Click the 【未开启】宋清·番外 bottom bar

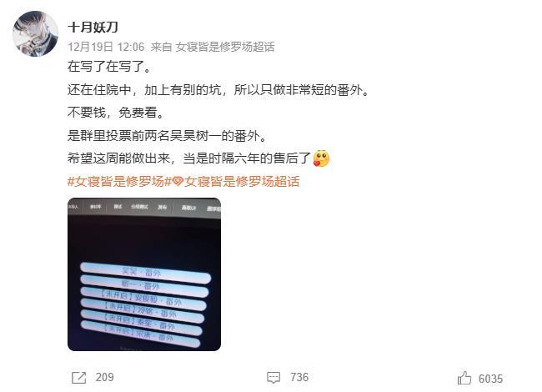(140, 334)
